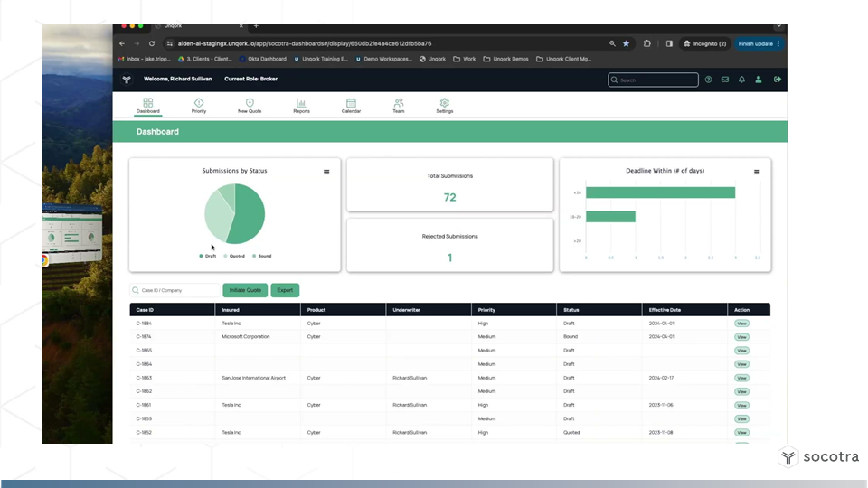Click the Finish update button
This screenshot has width=868, height=488.
point(759,43)
